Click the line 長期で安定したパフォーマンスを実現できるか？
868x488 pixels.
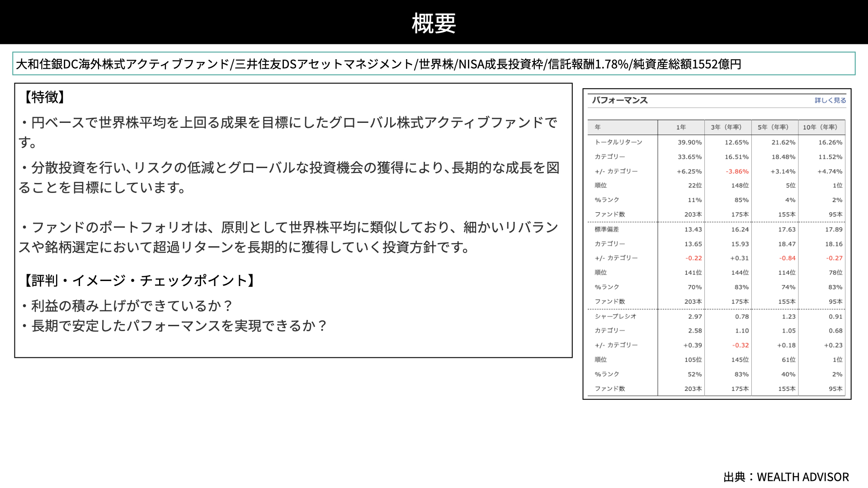(x=174, y=326)
